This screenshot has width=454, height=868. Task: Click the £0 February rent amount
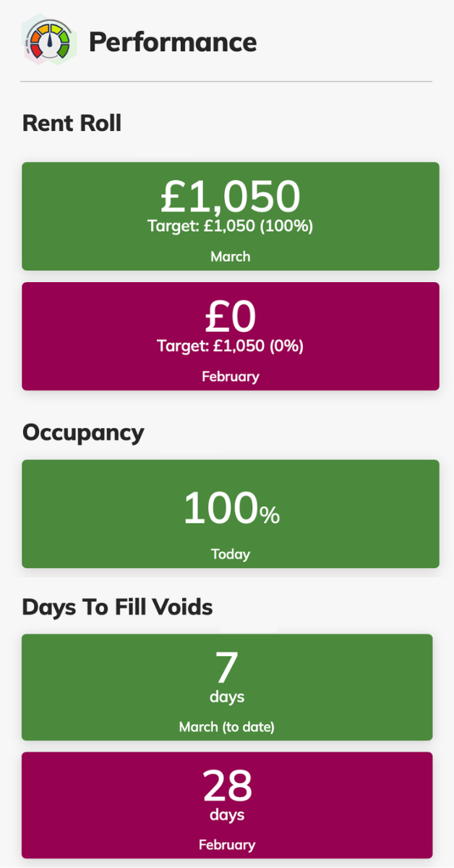tap(230, 316)
